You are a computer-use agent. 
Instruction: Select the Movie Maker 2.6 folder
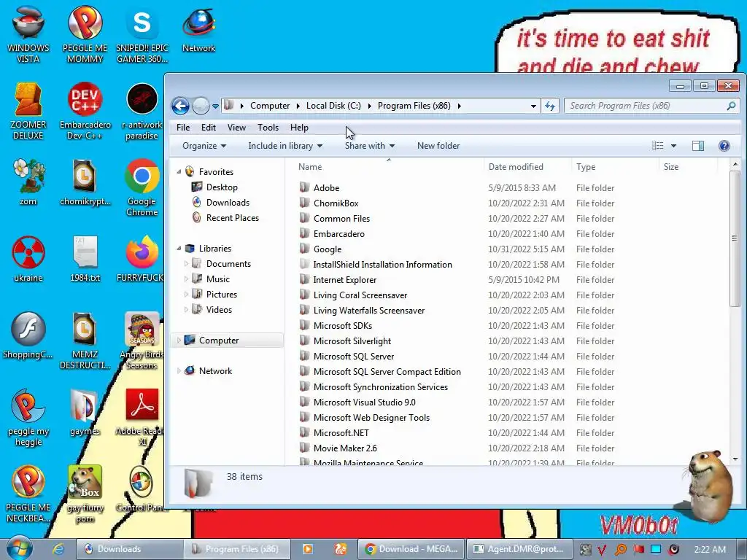[345, 448]
